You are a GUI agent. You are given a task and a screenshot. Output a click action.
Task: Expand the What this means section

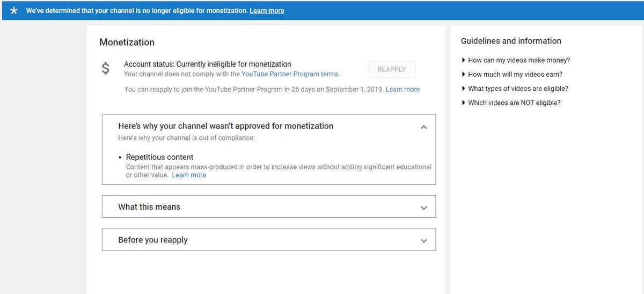(x=269, y=207)
